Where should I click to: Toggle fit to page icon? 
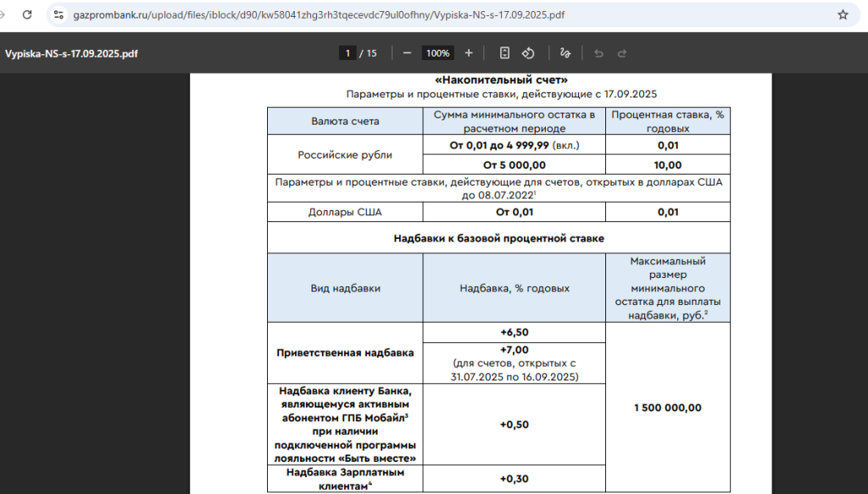[504, 53]
